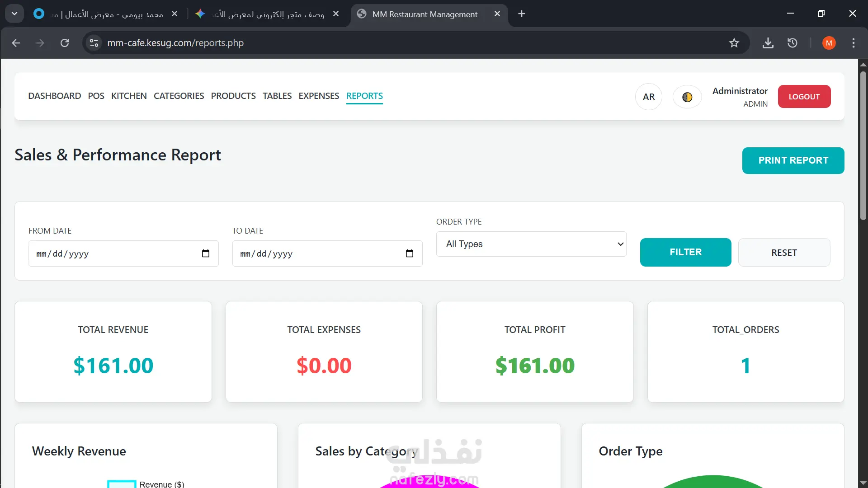Click the Administrator username text
The height and width of the screenshot is (488, 868).
pyautogui.click(x=740, y=91)
